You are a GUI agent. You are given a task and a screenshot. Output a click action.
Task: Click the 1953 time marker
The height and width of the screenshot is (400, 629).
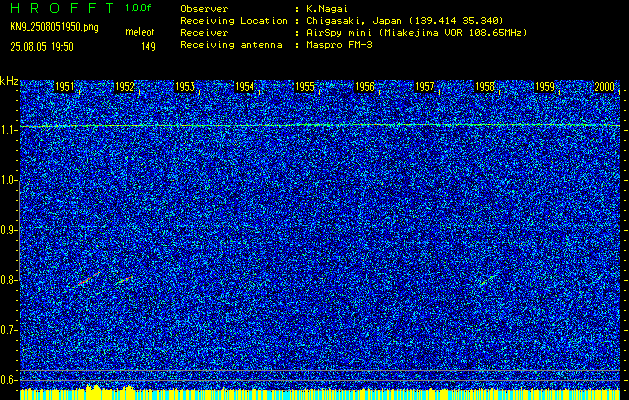(x=185, y=87)
